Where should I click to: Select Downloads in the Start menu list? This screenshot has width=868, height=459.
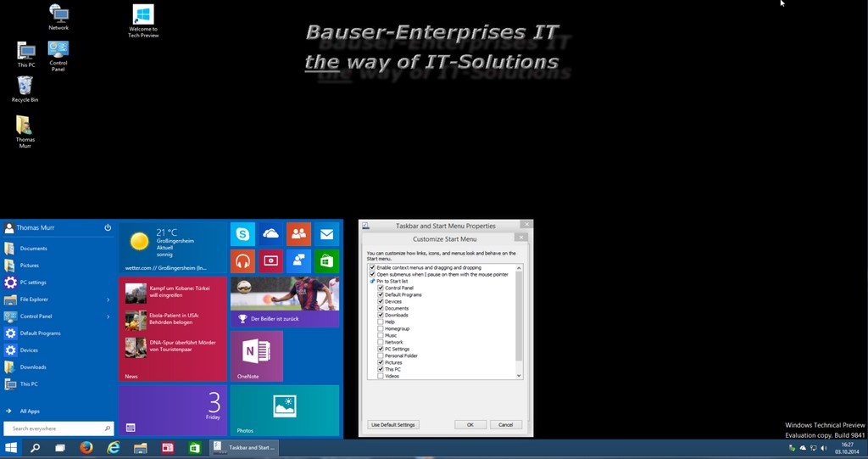33,367
